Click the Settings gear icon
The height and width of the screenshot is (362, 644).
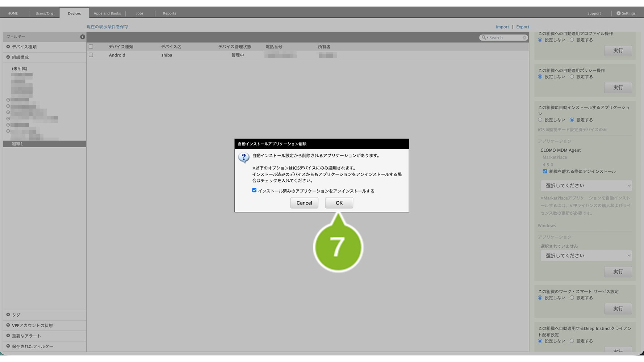click(618, 13)
